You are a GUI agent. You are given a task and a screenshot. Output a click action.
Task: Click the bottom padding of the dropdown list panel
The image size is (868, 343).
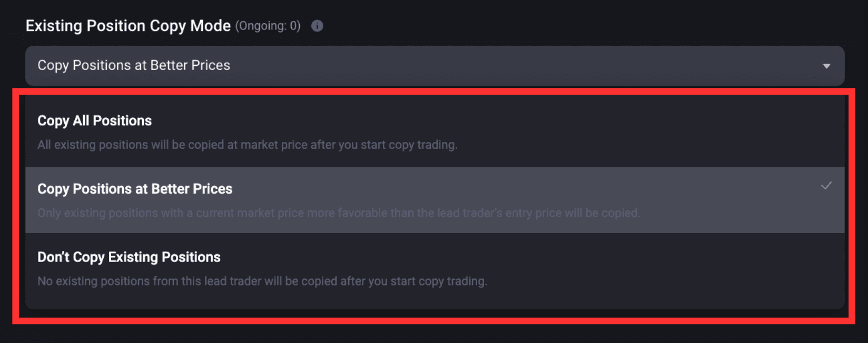[435, 301]
